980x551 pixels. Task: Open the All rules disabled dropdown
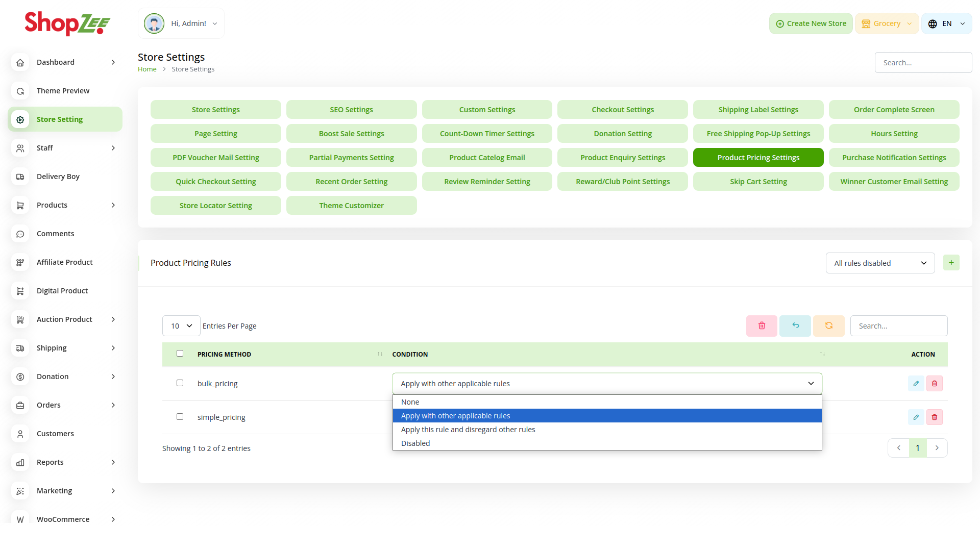pos(880,263)
